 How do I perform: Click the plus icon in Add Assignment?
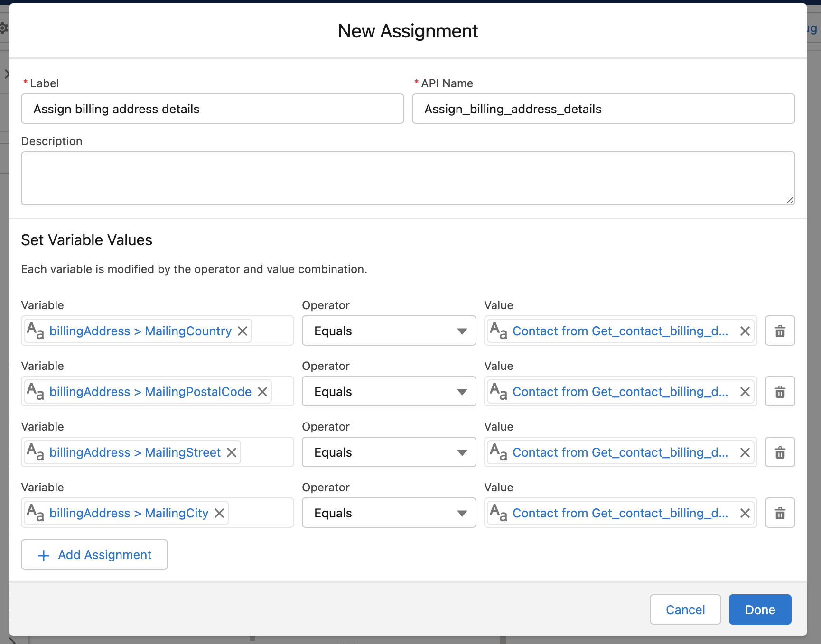44,555
